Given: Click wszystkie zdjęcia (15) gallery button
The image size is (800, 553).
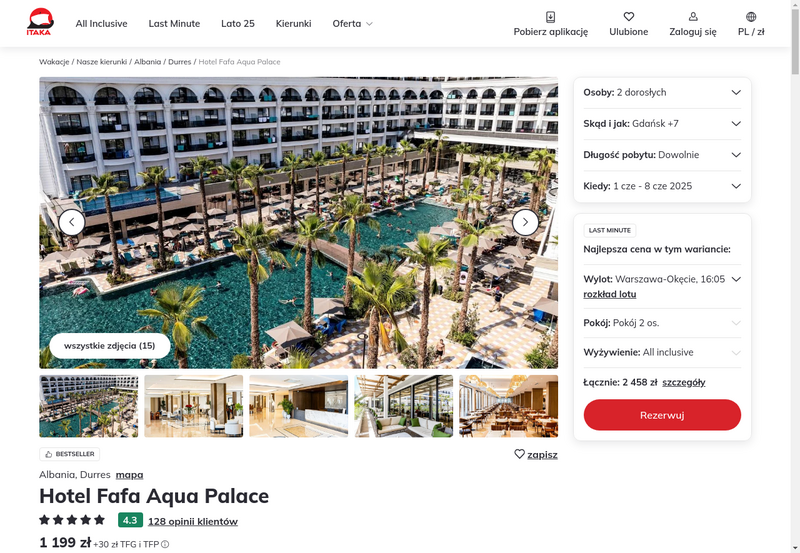Looking at the screenshot, I should click(x=110, y=346).
